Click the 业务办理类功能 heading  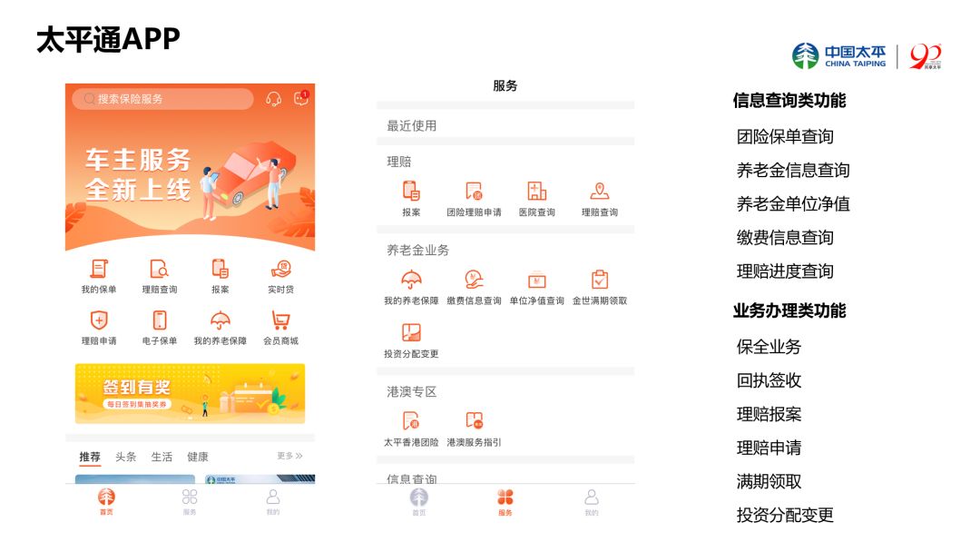coord(789,310)
